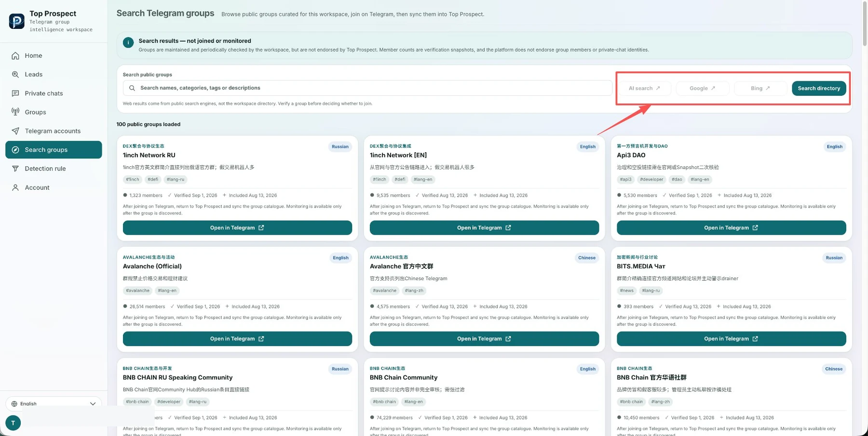This screenshot has width=868, height=436.
Task: Click the #developer tag on Api3 DAO card
Action: coord(651,179)
